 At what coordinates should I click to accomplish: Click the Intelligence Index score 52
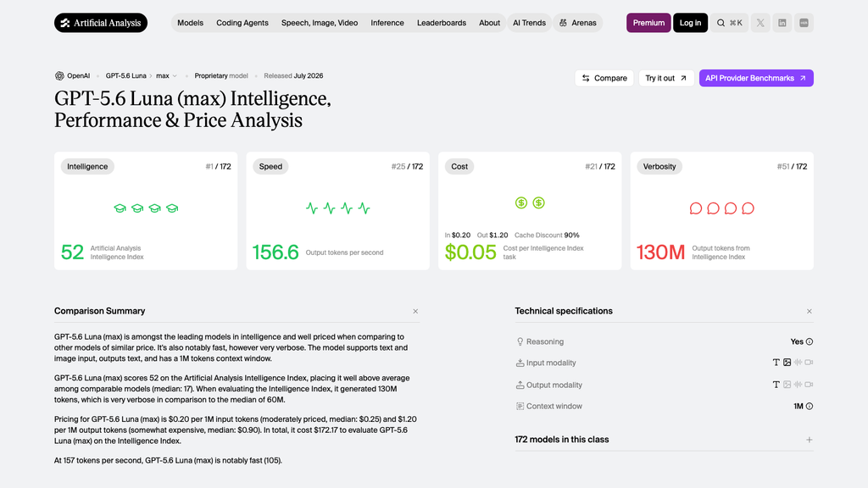72,252
